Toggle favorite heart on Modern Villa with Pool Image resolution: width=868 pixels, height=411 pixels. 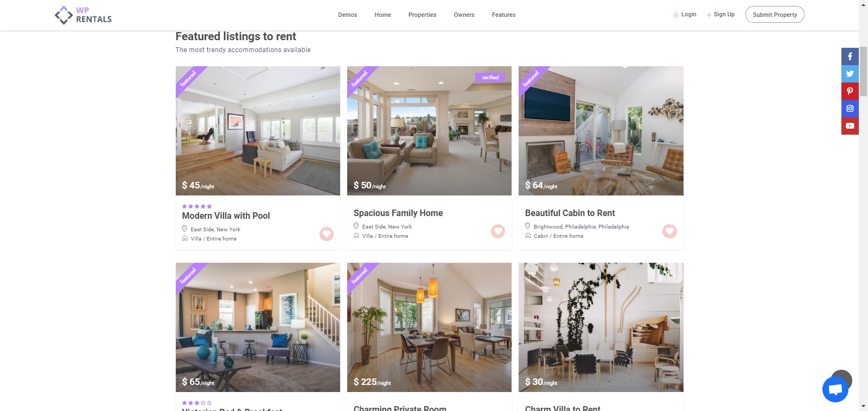(x=327, y=234)
